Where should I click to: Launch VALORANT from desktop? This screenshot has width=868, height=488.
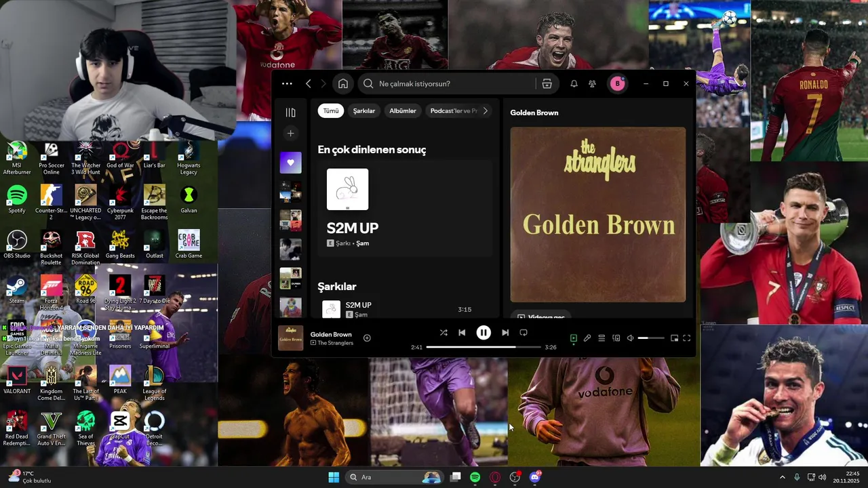point(17,380)
